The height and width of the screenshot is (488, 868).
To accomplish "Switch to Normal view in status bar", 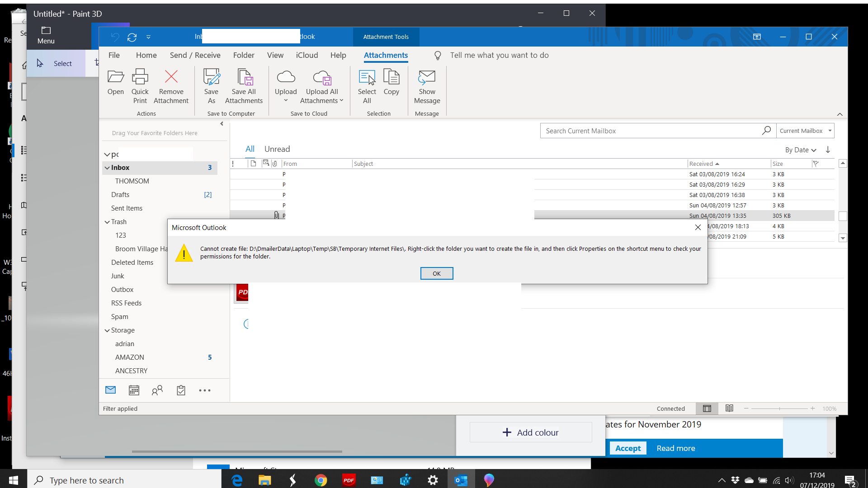I will point(707,408).
